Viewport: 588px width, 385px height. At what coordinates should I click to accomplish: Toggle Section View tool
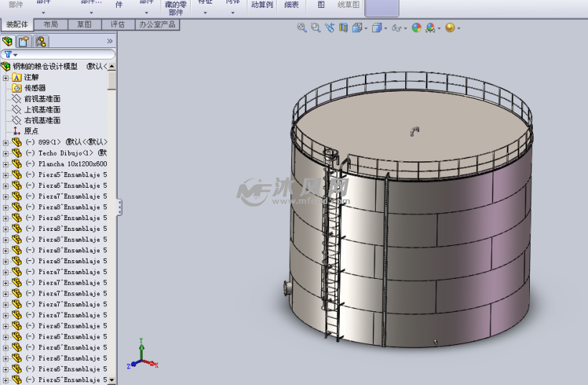coord(343,28)
